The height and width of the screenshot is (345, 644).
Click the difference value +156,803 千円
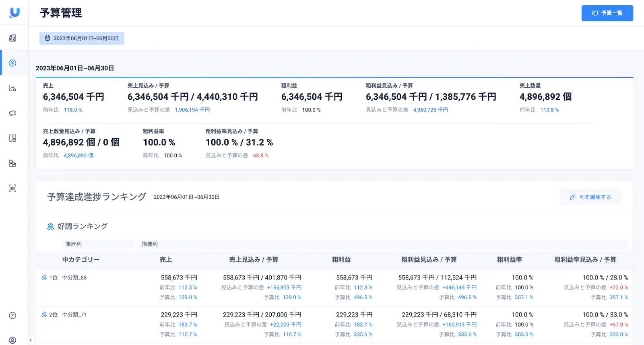[284, 287]
